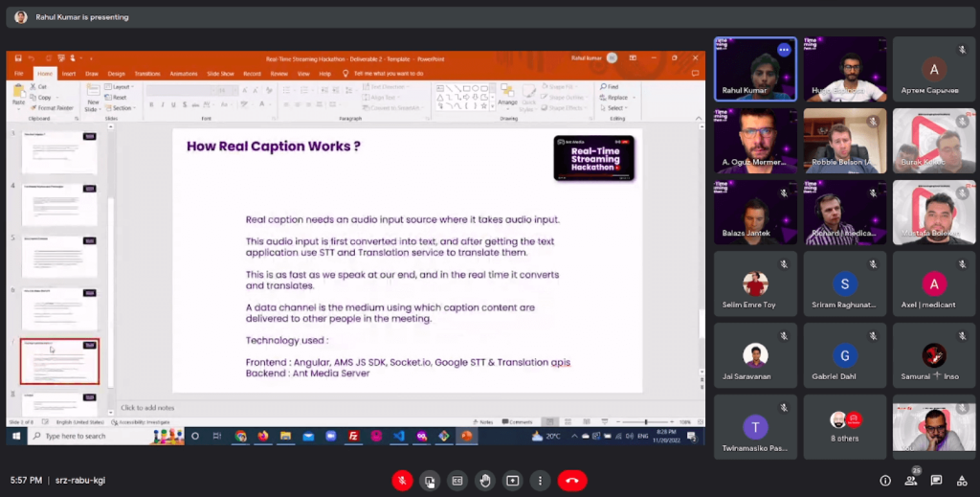
Task: Open FileZilla from the Windows taskbar
Action: point(353,436)
